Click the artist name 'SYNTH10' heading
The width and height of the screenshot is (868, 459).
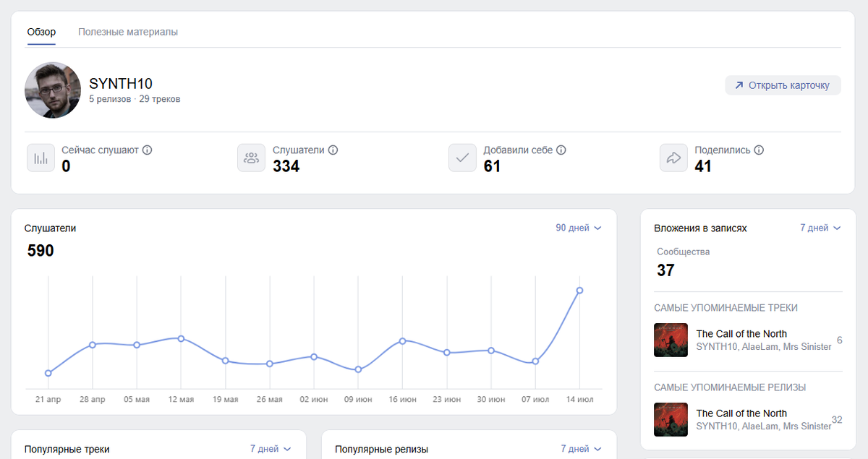(121, 83)
